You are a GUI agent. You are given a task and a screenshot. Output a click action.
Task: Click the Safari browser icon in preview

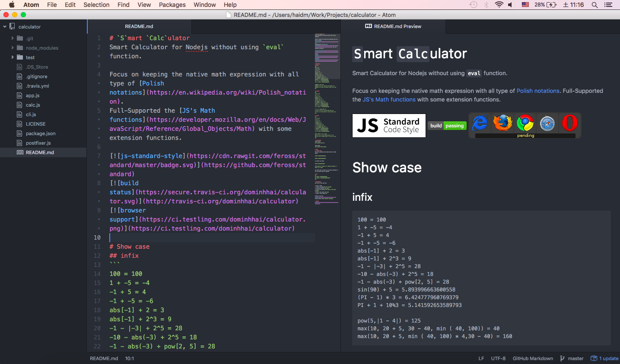[x=547, y=123]
